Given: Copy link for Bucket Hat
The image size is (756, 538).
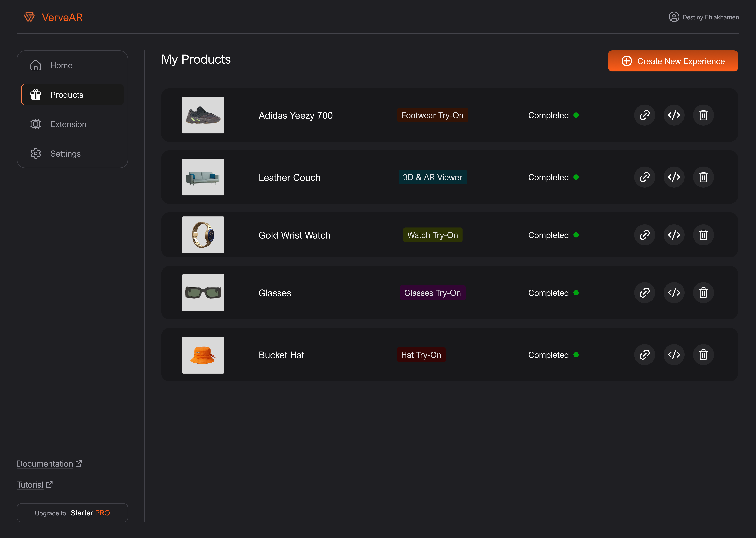Looking at the screenshot, I should (644, 355).
